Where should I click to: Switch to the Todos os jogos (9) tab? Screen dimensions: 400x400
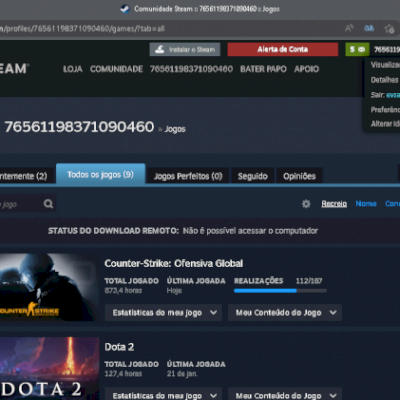[x=101, y=174]
